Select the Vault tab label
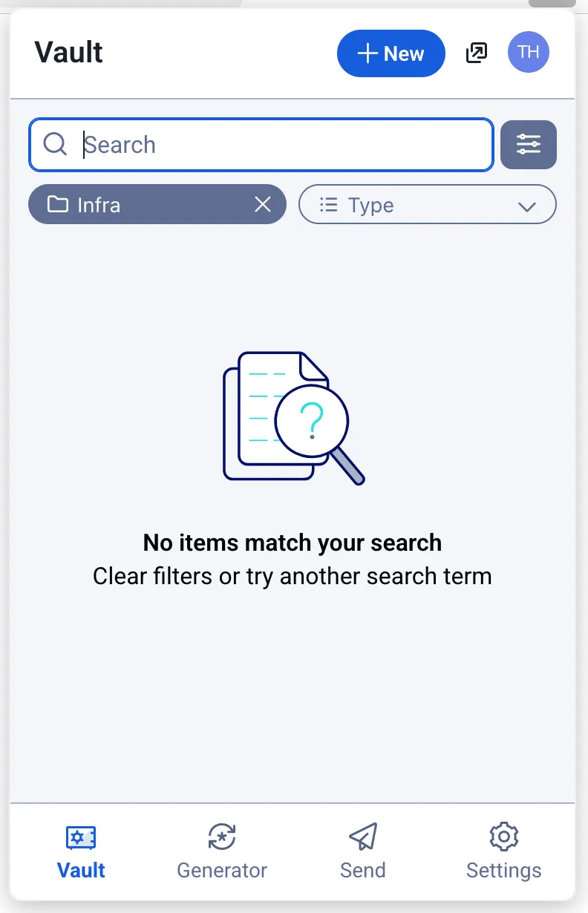The image size is (588, 913). (x=81, y=870)
